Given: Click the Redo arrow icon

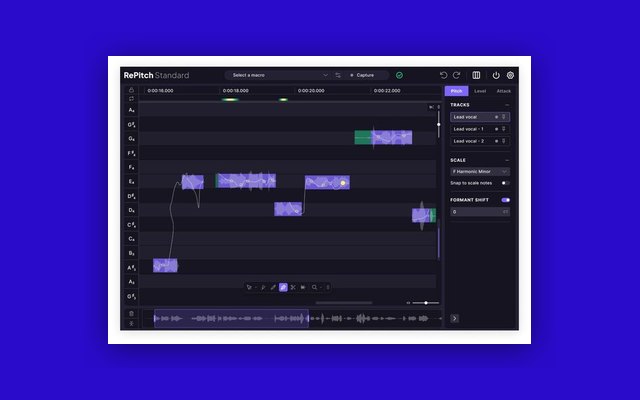Looking at the screenshot, I should coord(457,75).
